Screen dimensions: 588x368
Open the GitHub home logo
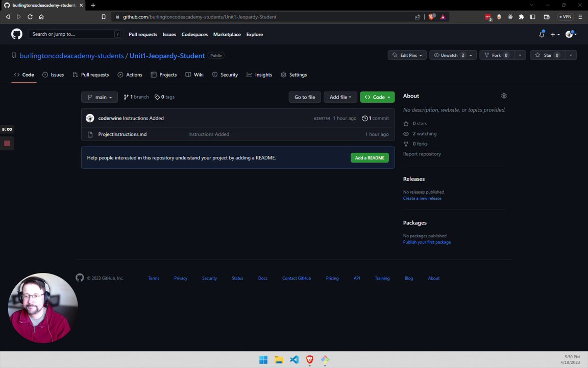coord(16,34)
